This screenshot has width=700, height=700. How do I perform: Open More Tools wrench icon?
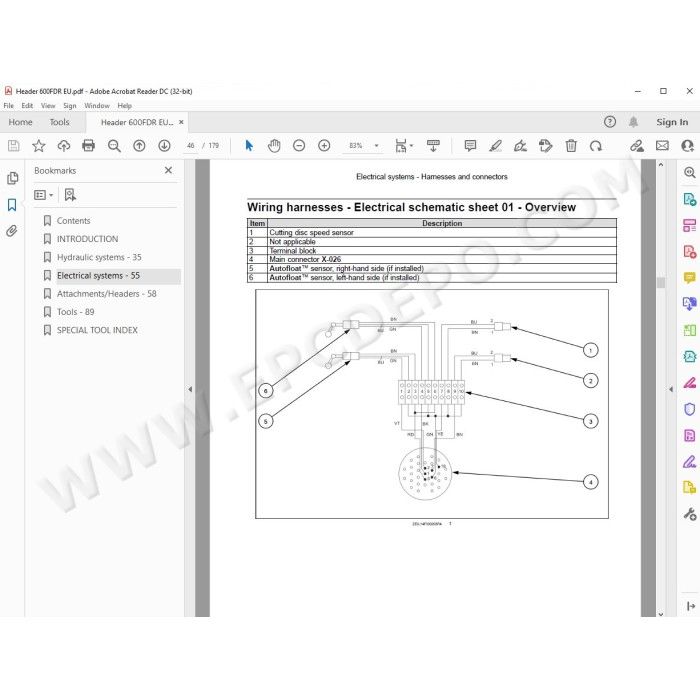click(690, 514)
